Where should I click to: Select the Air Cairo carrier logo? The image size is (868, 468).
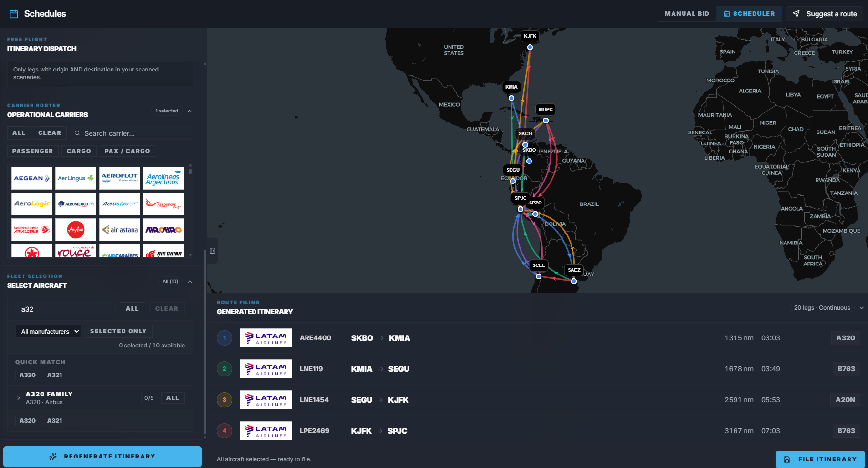pyautogui.click(x=163, y=230)
